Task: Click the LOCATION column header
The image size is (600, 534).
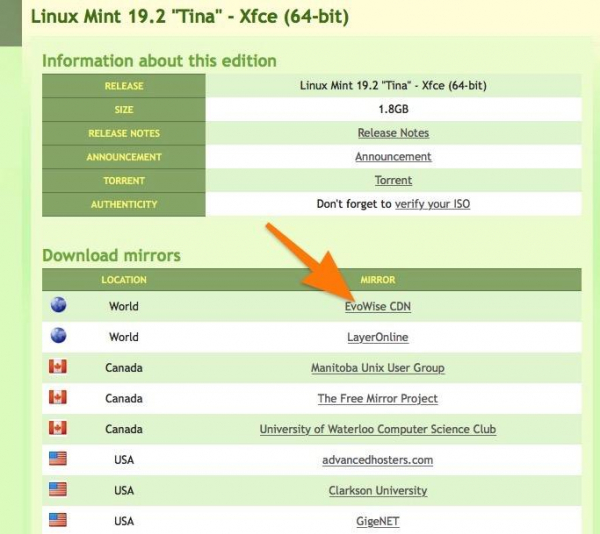Action: click(124, 280)
